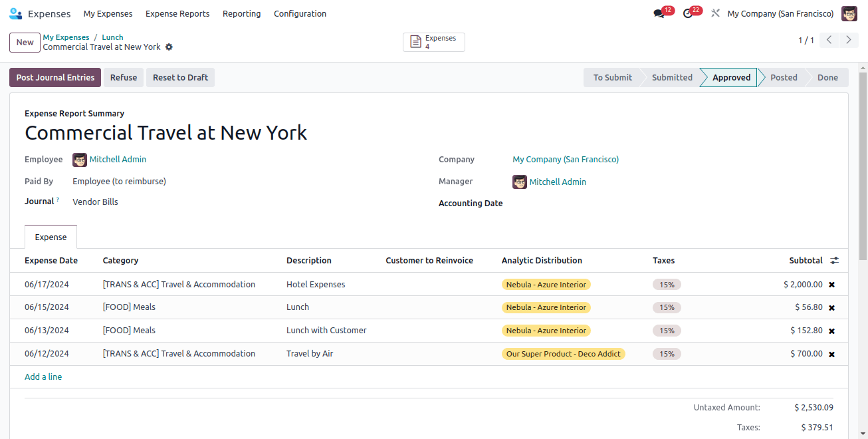Click Mitchell Admin manager avatar
The image size is (868, 439).
tap(520, 182)
